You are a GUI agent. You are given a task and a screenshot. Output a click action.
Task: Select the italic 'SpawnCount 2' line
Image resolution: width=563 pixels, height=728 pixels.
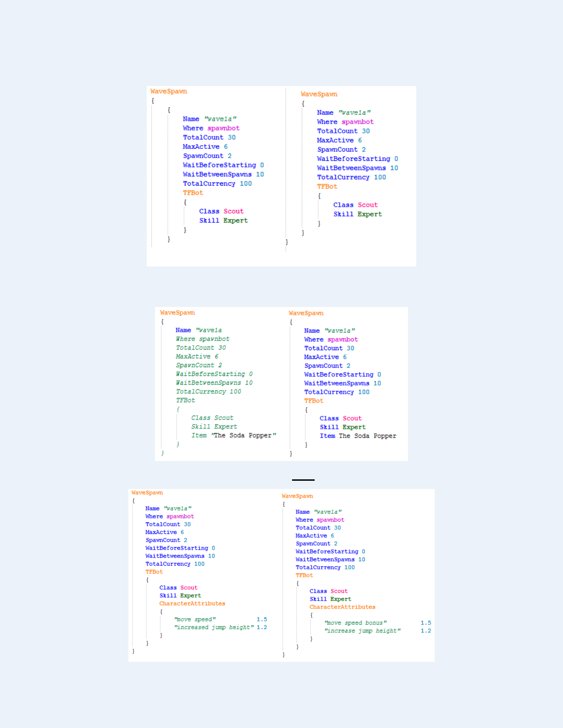point(199,365)
